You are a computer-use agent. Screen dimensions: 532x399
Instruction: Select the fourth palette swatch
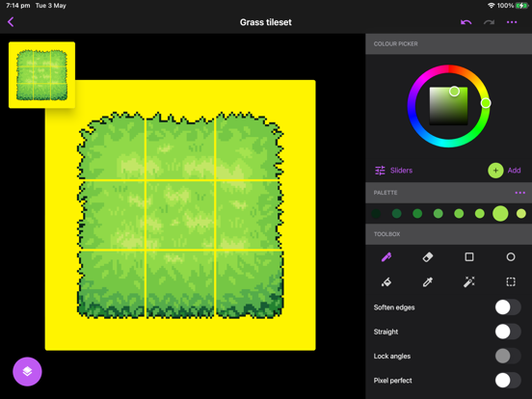point(438,213)
